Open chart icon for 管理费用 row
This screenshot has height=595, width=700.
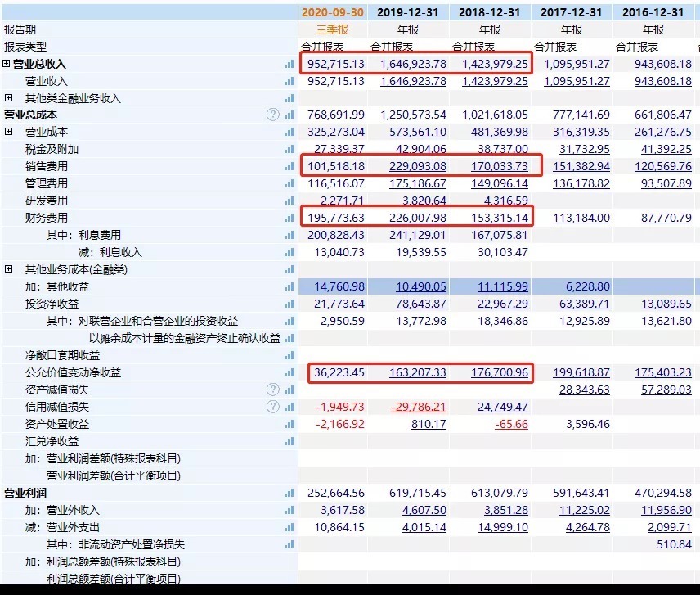(x=289, y=183)
